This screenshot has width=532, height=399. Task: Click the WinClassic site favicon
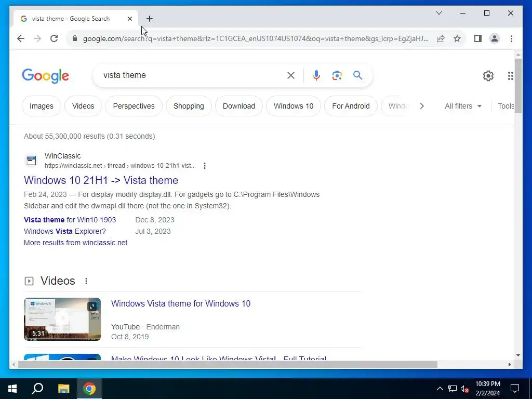tap(31, 161)
